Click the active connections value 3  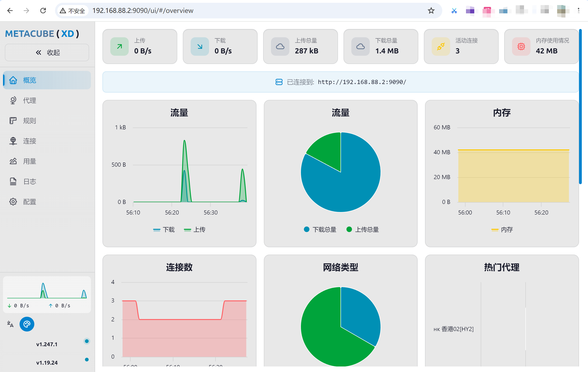[x=457, y=51]
